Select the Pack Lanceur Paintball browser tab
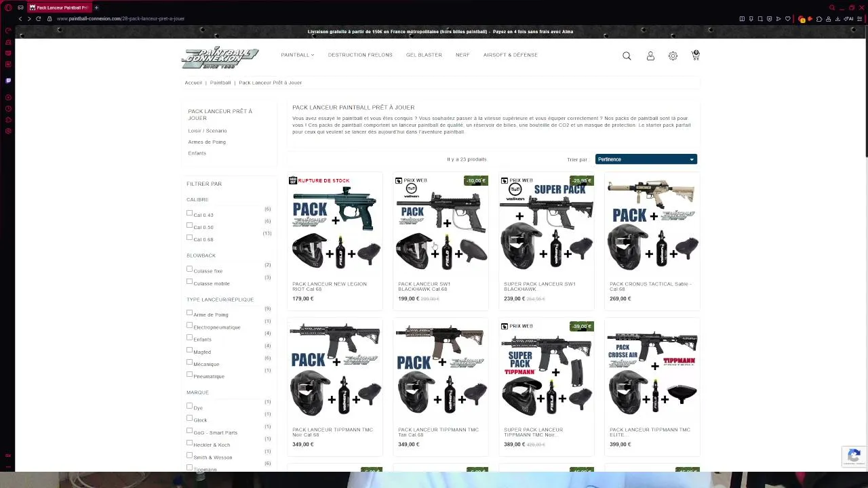 (60, 7)
